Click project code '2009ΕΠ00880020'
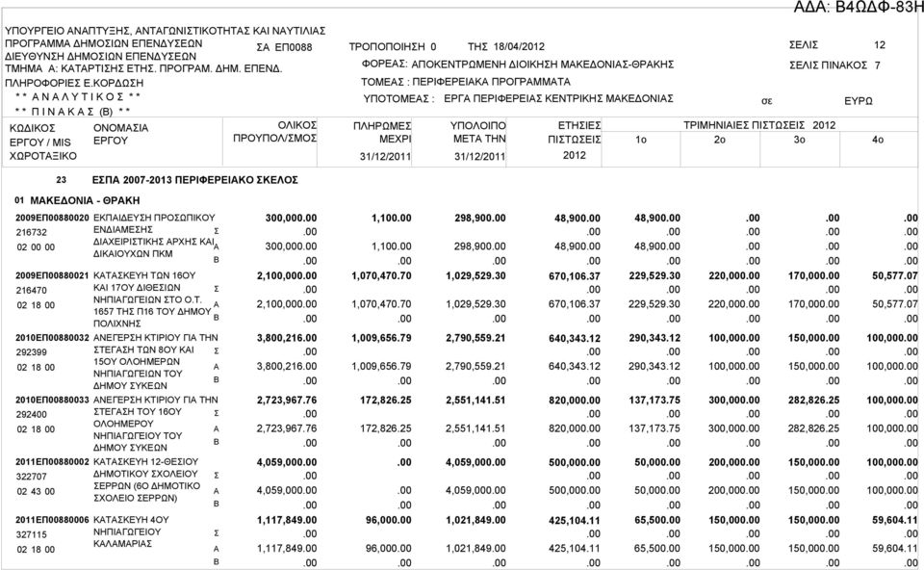This screenshot has width=924, height=570. [x=52, y=219]
